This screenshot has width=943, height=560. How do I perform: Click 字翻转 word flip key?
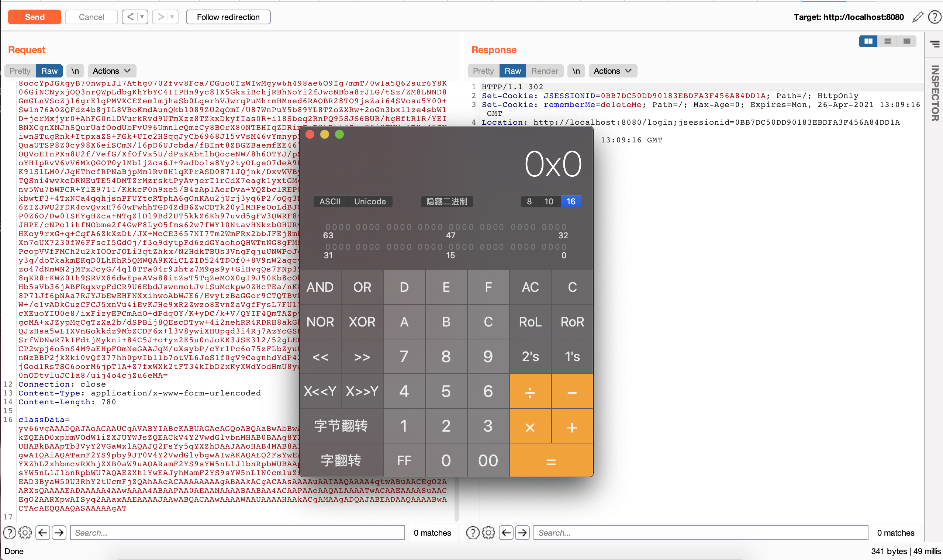point(341,460)
